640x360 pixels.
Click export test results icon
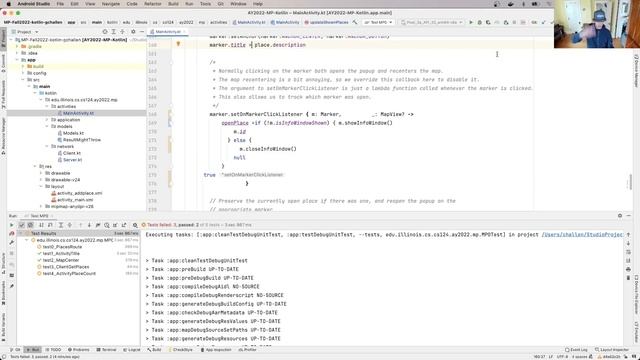pos(124,225)
